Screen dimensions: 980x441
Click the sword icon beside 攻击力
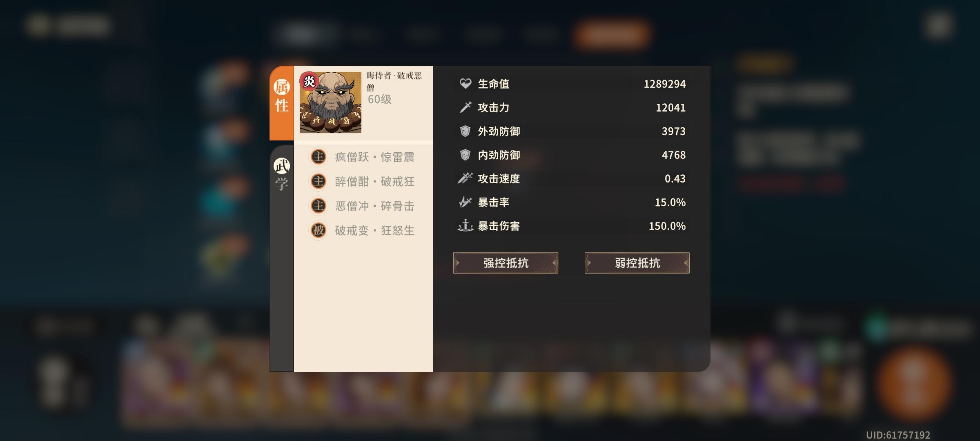tap(465, 107)
